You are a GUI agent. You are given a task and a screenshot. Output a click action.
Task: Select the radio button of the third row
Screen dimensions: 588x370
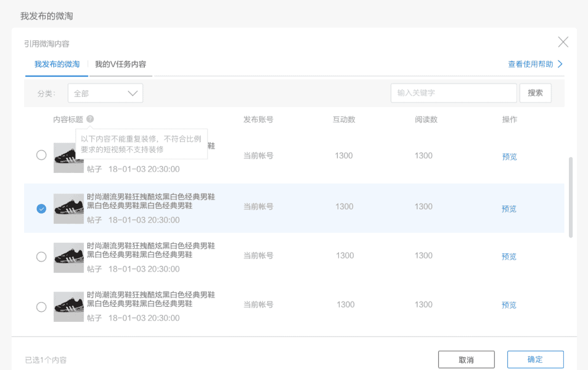pyautogui.click(x=41, y=257)
